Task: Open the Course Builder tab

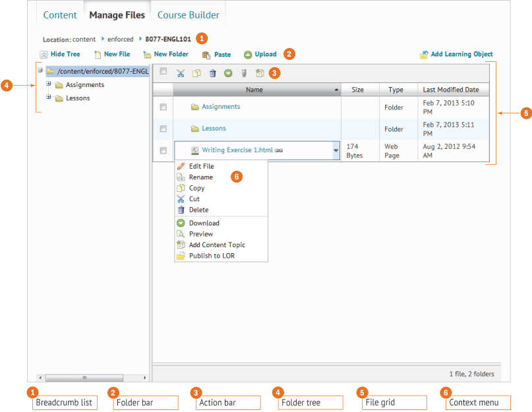Action: pyautogui.click(x=189, y=15)
